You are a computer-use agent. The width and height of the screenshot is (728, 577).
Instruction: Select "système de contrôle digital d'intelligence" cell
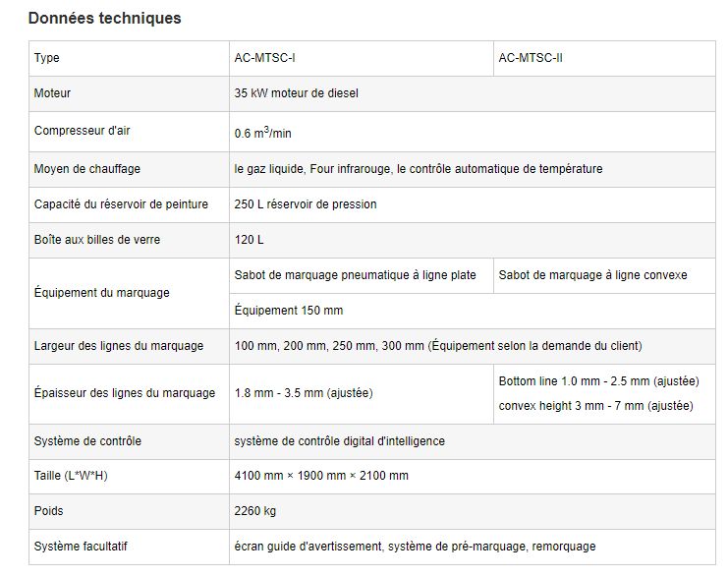click(340, 441)
